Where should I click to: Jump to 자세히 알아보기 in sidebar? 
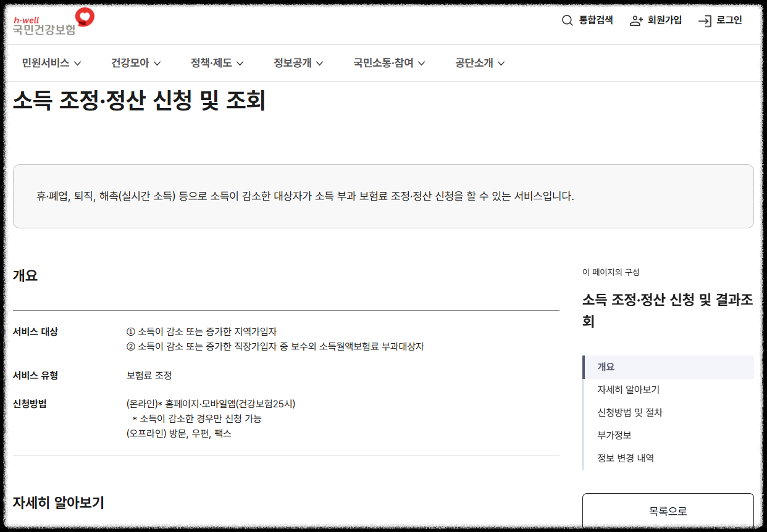pyautogui.click(x=628, y=389)
